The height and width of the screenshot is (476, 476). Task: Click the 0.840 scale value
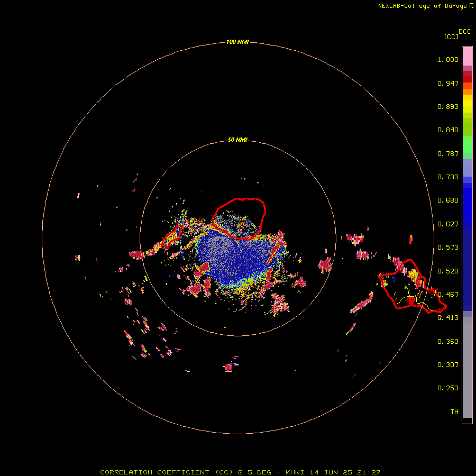pyautogui.click(x=448, y=130)
